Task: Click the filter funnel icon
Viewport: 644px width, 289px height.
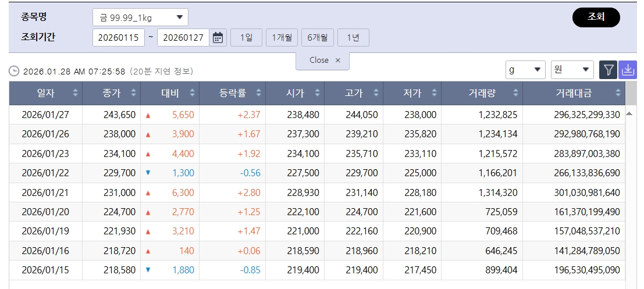Action: pyautogui.click(x=608, y=70)
